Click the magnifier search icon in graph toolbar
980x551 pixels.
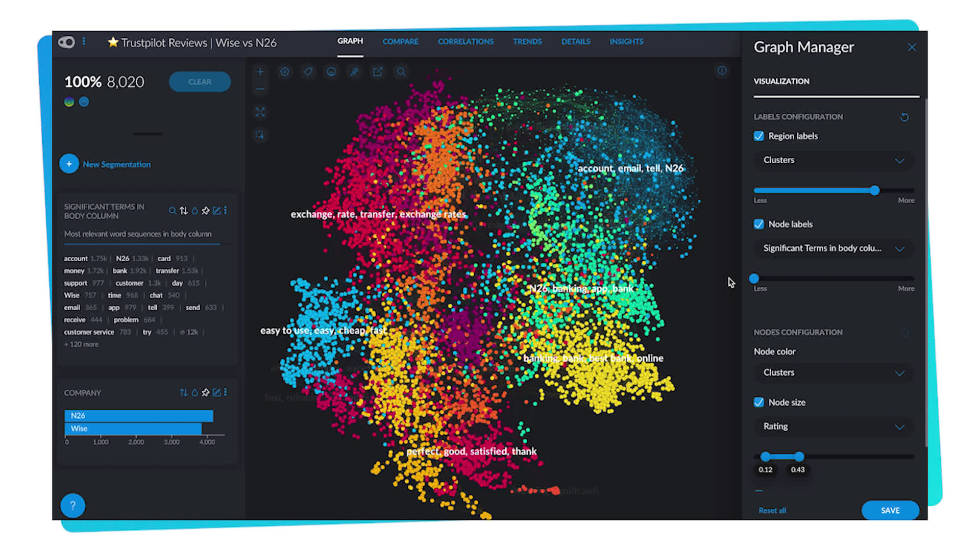[401, 72]
